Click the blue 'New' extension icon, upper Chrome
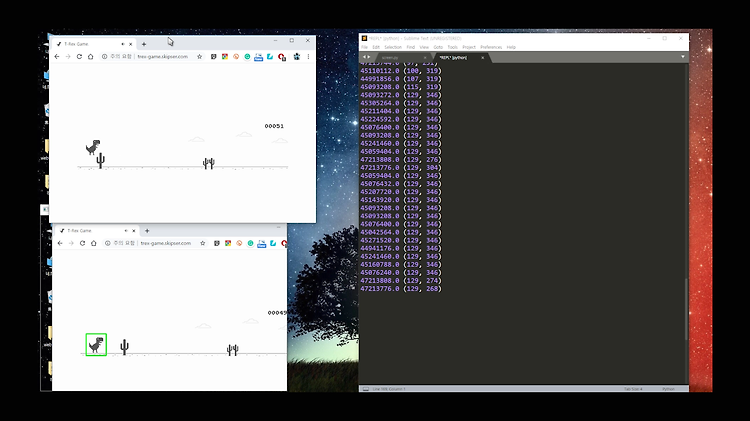The width and height of the screenshot is (750, 421). [259, 57]
